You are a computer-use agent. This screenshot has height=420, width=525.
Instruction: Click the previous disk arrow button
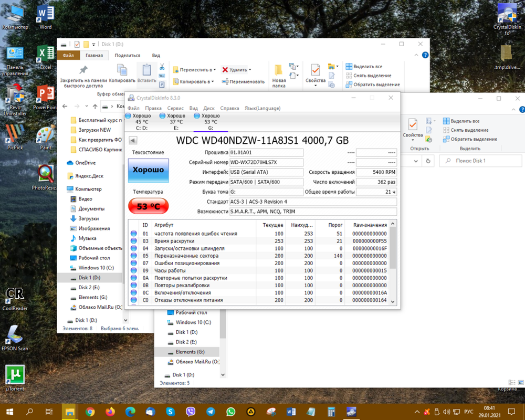tap(133, 141)
